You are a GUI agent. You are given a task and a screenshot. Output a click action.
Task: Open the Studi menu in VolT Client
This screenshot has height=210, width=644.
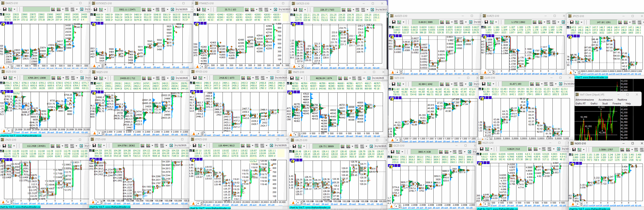(x=605, y=104)
